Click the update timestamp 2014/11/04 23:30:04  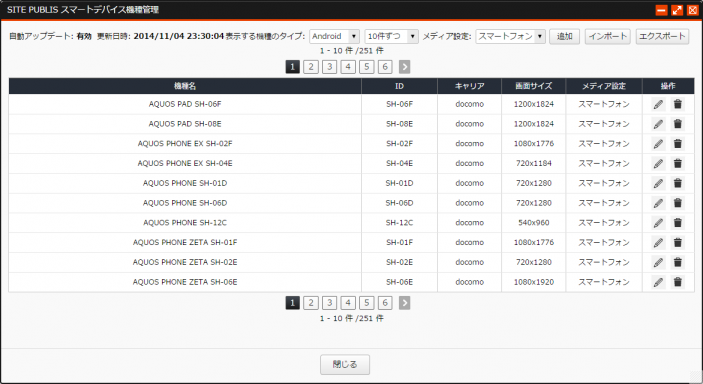point(178,36)
